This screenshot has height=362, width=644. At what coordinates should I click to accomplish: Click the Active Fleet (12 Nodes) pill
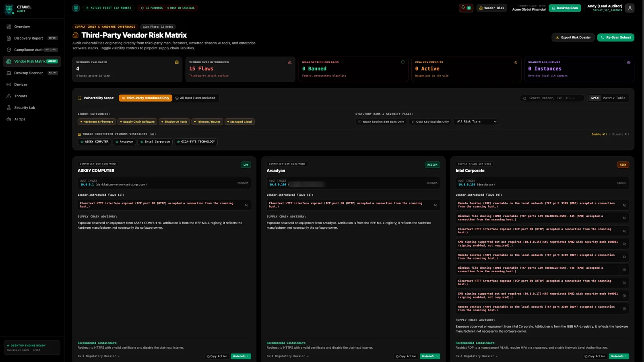pyautogui.click(x=108, y=8)
